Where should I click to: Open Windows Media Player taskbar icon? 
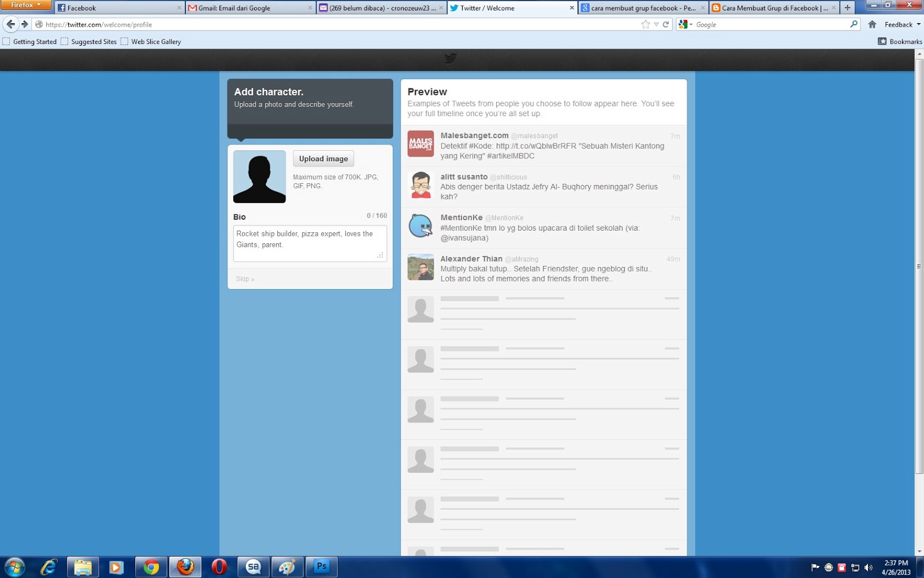[116, 567]
